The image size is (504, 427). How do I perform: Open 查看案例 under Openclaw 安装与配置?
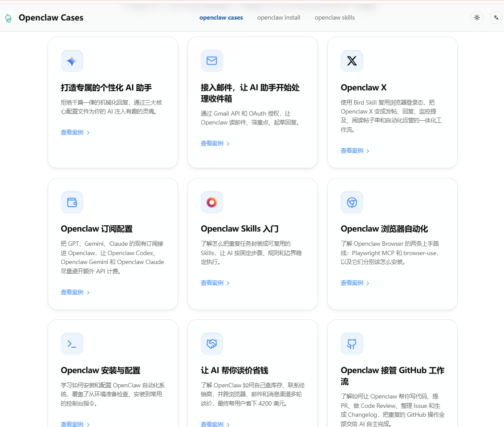click(72, 424)
